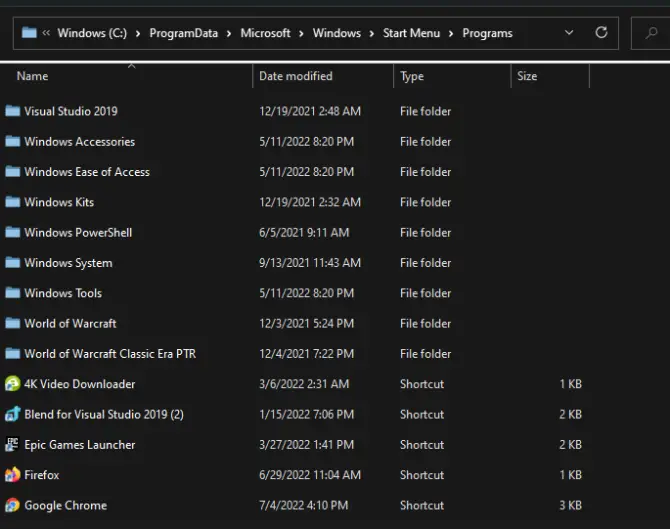Select Blend for Visual Studio 2019 (2) name

tap(104, 414)
